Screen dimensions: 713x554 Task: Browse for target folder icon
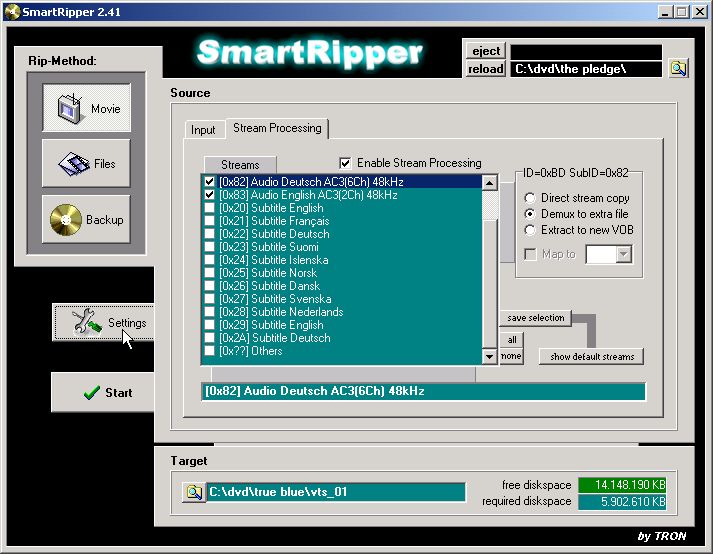(194, 492)
